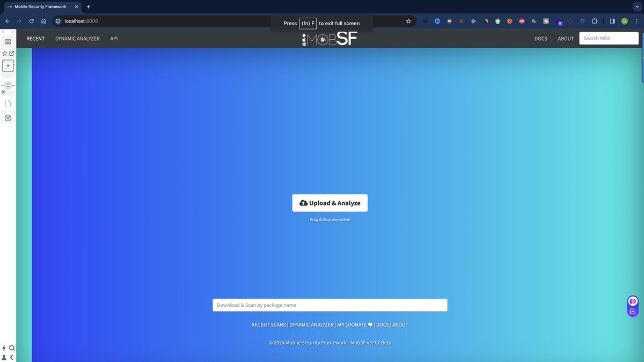Open the Adblock Plus extension icon
Screen dimensions: 644x362
coord(521,21)
